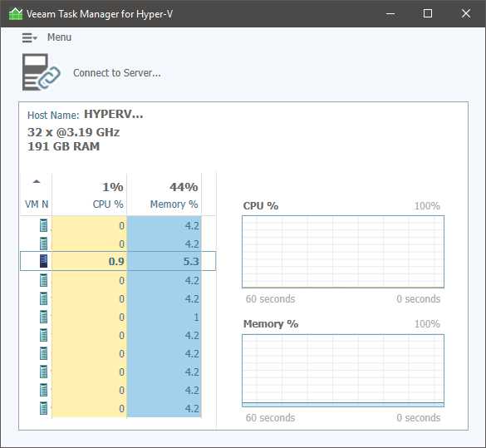The width and height of the screenshot is (486, 448).
Task: Select the highlighted dark VM icon with CPU 0.9
Action: click(44, 261)
